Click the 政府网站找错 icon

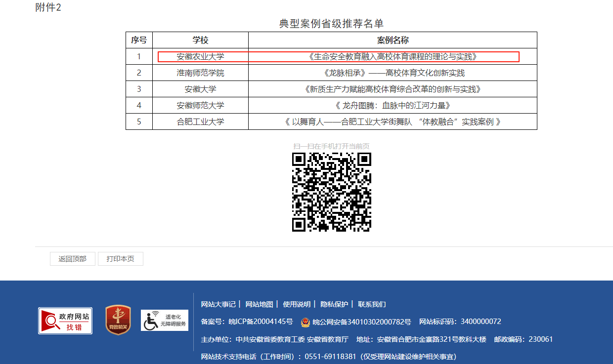click(65, 321)
